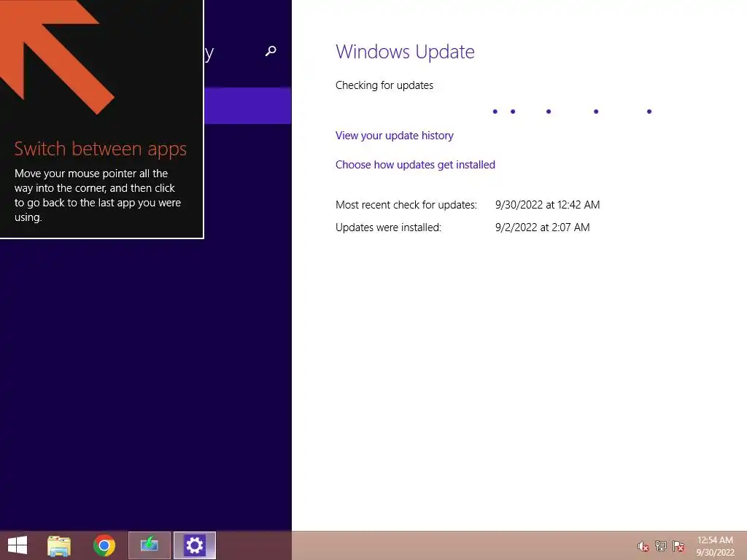Select the highlighted purple menu item in the sidebar
Screen dimensions: 747x560
click(x=248, y=106)
